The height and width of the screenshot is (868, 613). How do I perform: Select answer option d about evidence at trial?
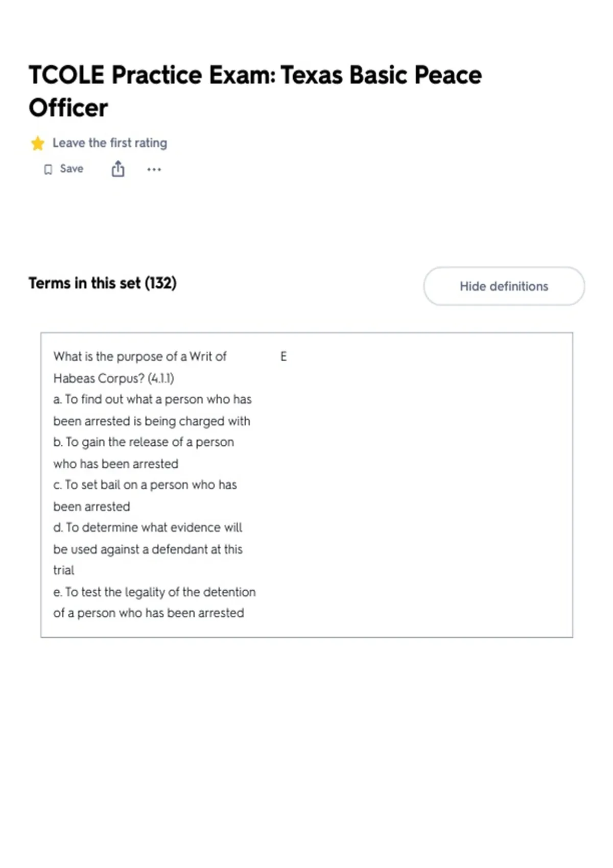(x=148, y=549)
